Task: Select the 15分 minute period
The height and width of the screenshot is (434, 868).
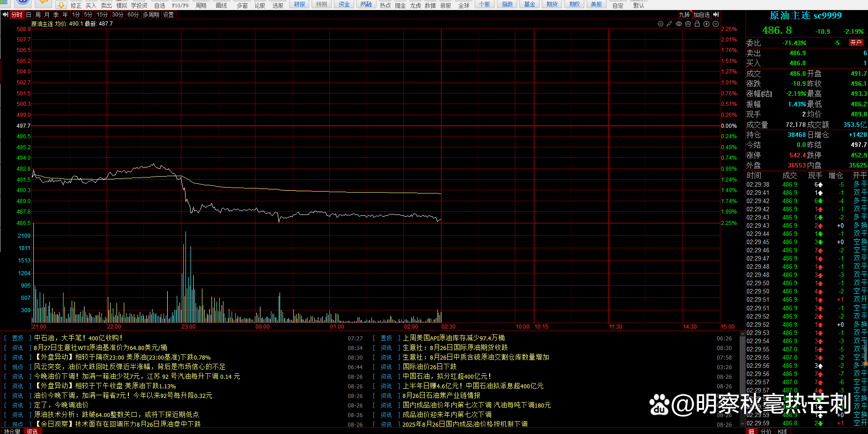Action: [x=102, y=15]
